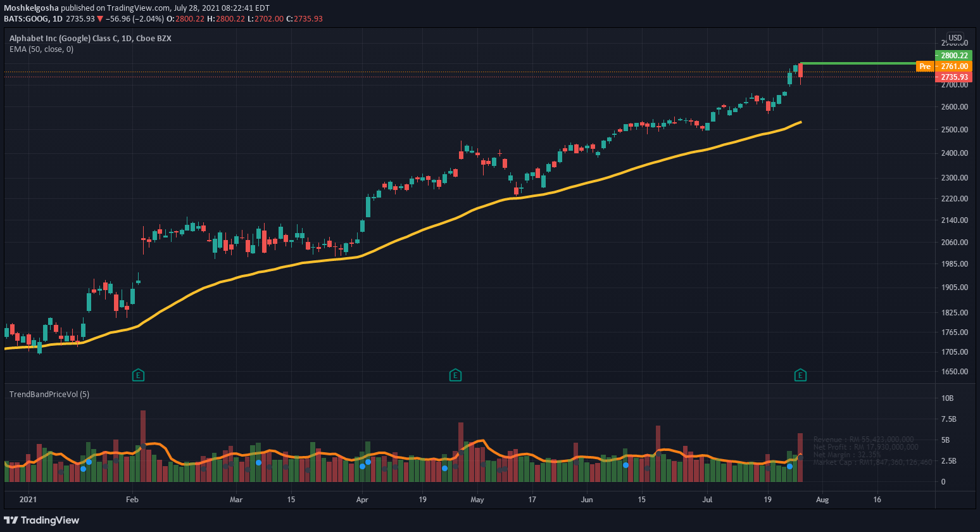The width and height of the screenshot is (980, 532).
Task: Select the 16 date label after Aug
Action: (877, 500)
